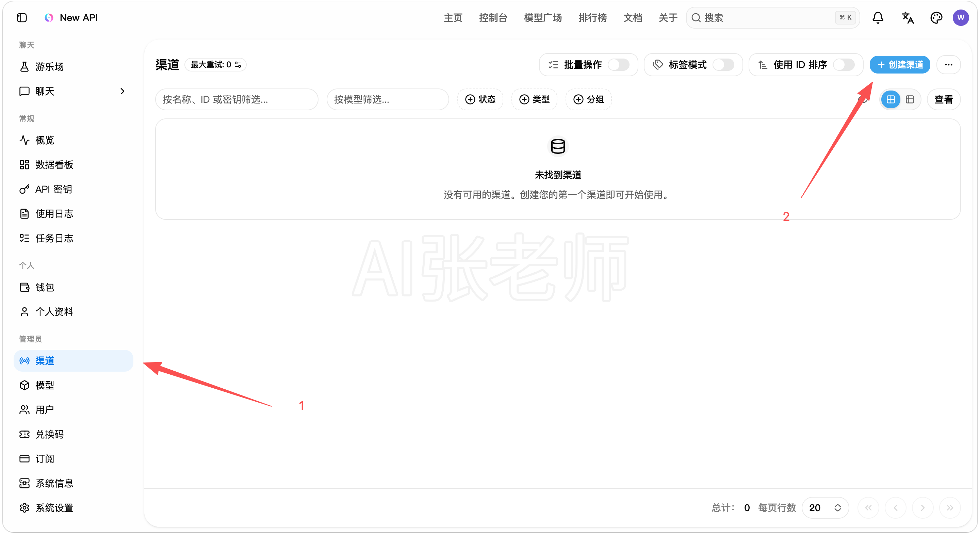This screenshot has width=980, height=535.
Task: Open the theme palette icon
Action: click(x=936, y=18)
